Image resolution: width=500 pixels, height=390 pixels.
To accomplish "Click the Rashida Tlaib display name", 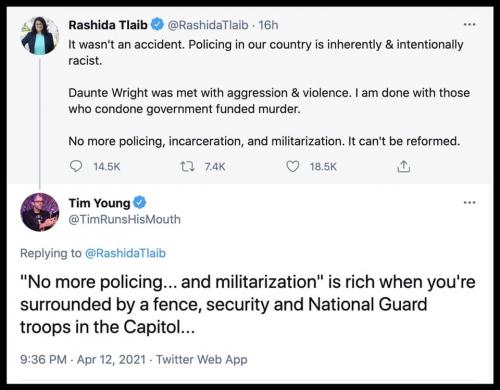I will [108, 25].
